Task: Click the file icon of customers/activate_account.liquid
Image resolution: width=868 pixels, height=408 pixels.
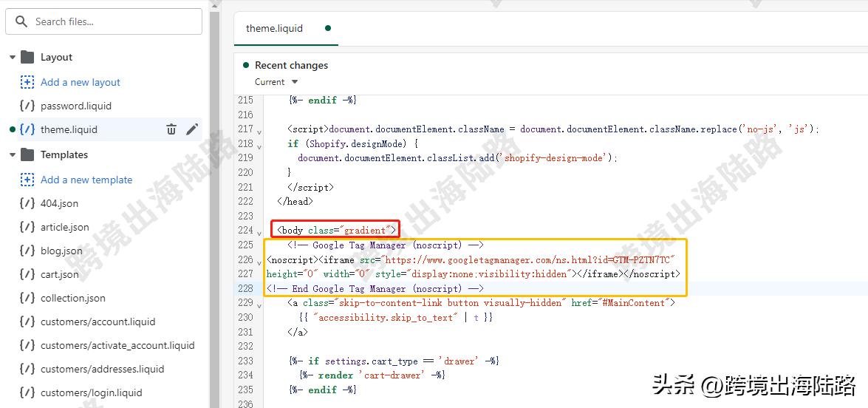Action: pos(27,345)
